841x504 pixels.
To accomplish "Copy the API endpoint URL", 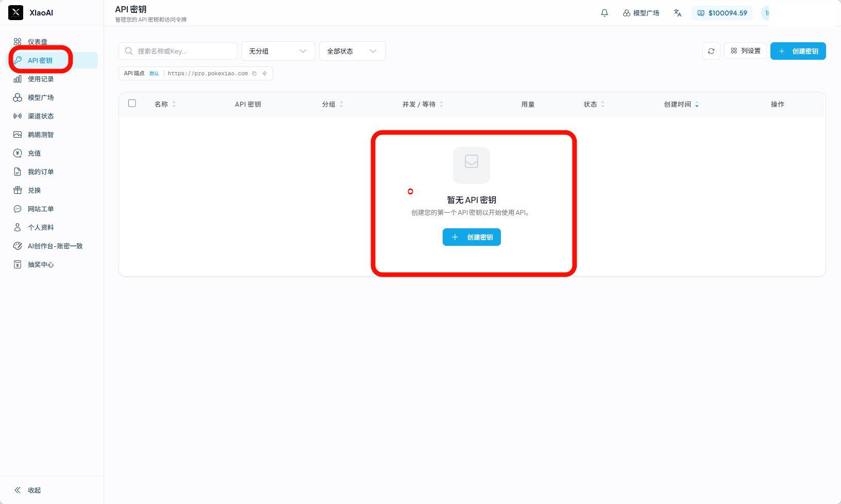I will [255, 73].
